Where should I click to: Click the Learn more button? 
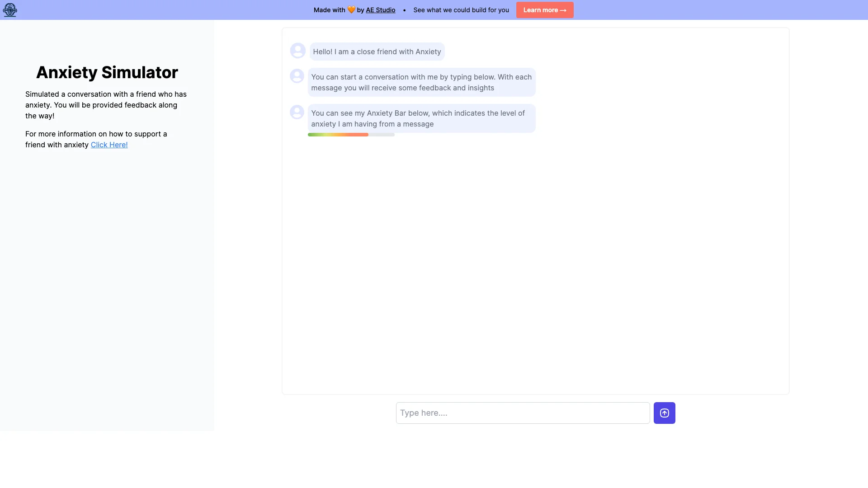click(545, 10)
